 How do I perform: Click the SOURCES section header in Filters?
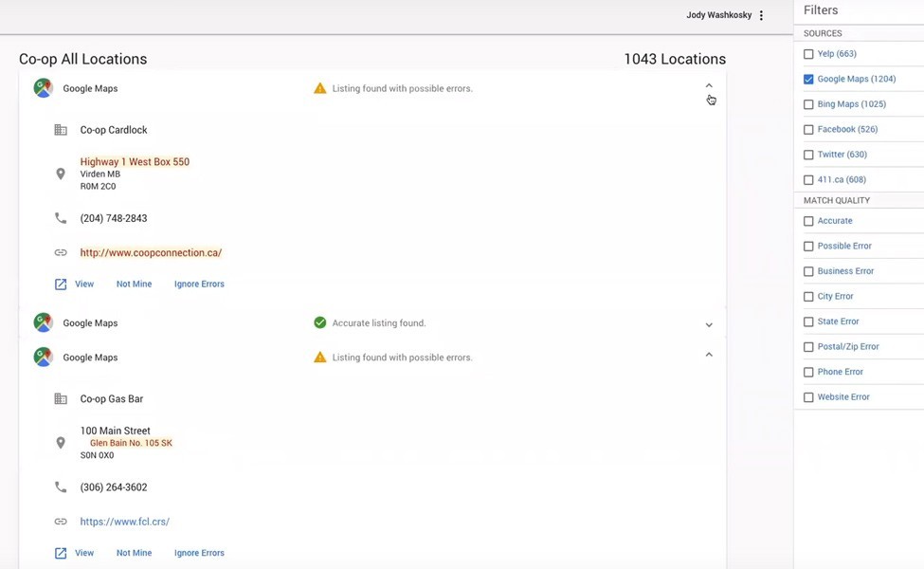tap(823, 33)
